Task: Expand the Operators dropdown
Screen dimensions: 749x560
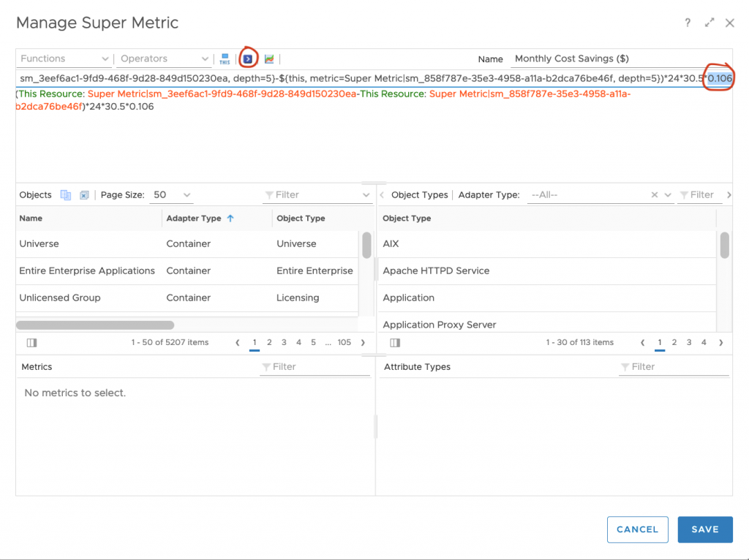Action: click(165, 59)
